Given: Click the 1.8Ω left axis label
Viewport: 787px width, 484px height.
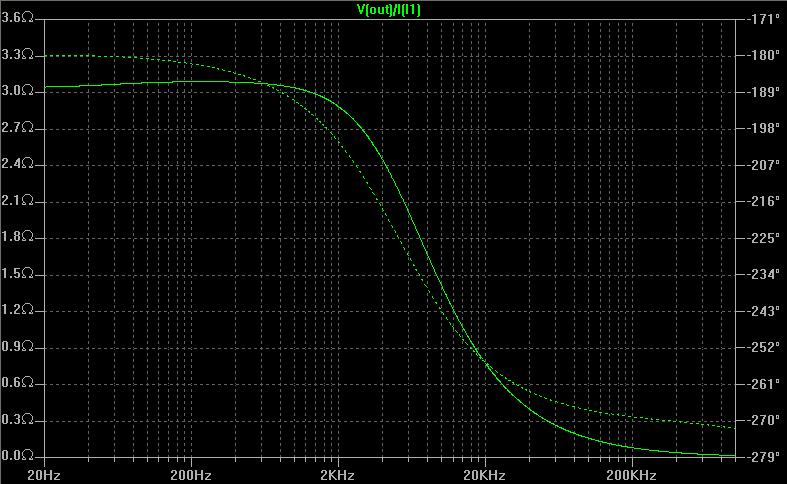Looking at the screenshot, I should pyautogui.click(x=18, y=237).
